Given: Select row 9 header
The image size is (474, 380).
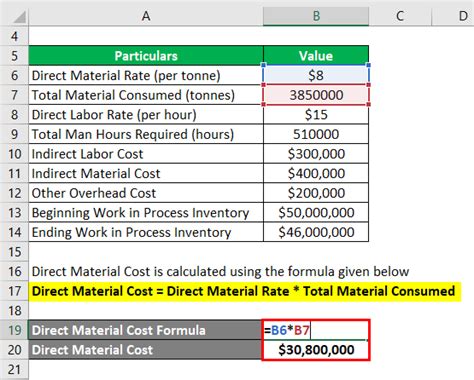Looking at the screenshot, I should click(x=14, y=134).
